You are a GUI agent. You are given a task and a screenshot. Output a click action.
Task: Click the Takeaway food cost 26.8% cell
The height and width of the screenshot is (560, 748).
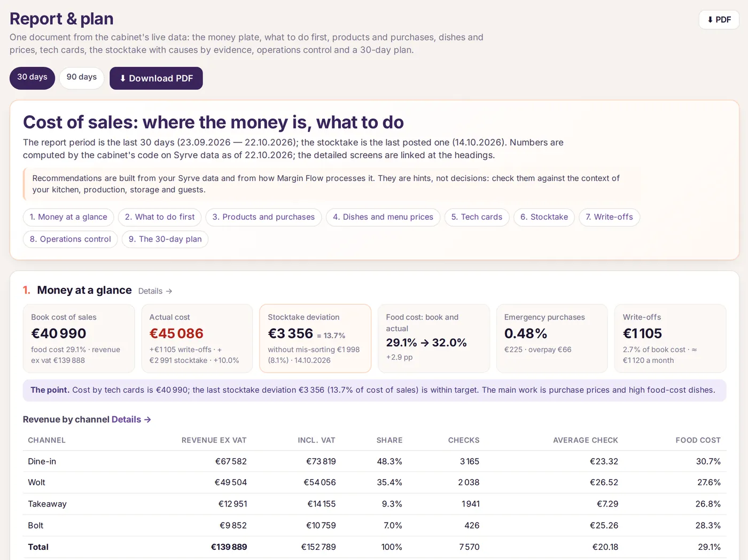[x=708, y=504]
